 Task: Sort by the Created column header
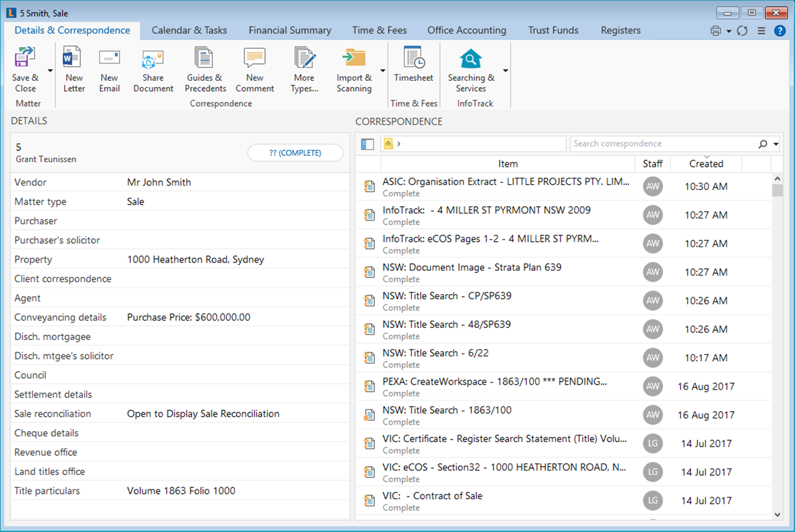point(706,164)
